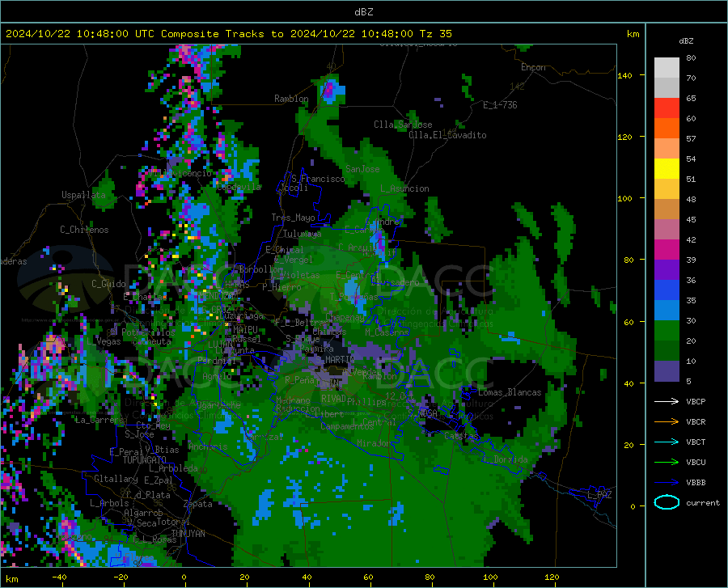Select the yellow 51 dBZ color swatch
The width and height of the screenshot is (728, 588).
667,169
